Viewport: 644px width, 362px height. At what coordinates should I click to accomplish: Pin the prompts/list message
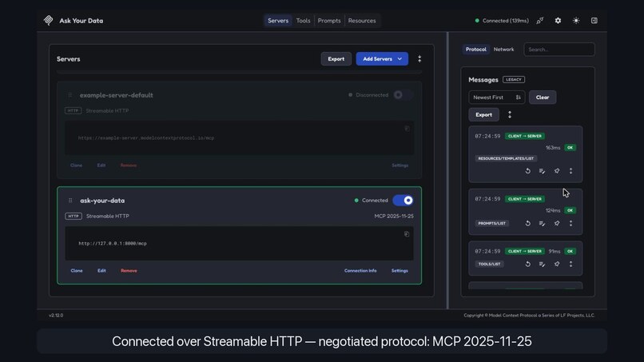[x=557, y=224]
